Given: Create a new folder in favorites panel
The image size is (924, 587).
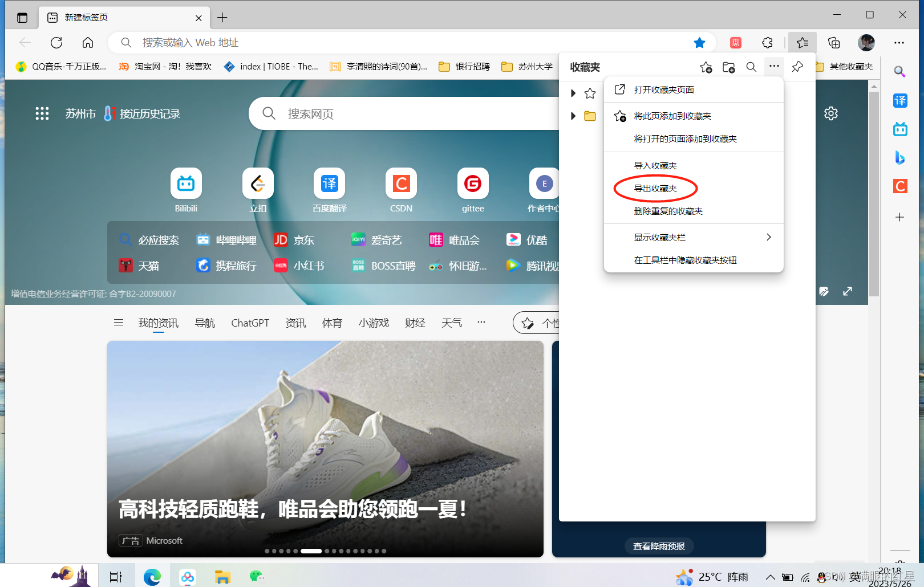Looking at the screenshot, I should (728, 67).
